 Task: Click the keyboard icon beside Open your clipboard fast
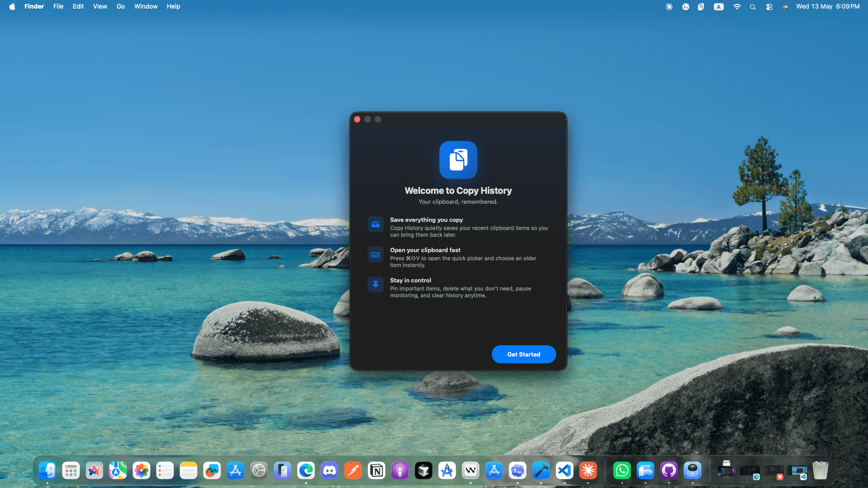[x=375, y=254]
